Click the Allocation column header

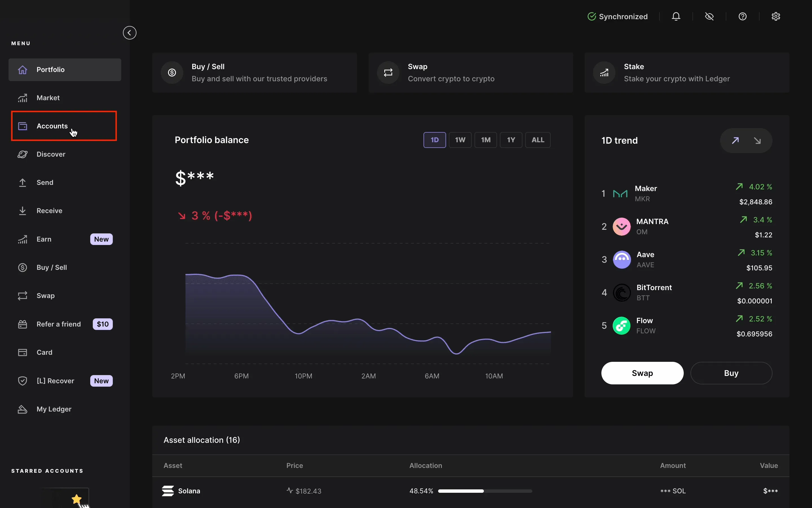tap(425, 466)
